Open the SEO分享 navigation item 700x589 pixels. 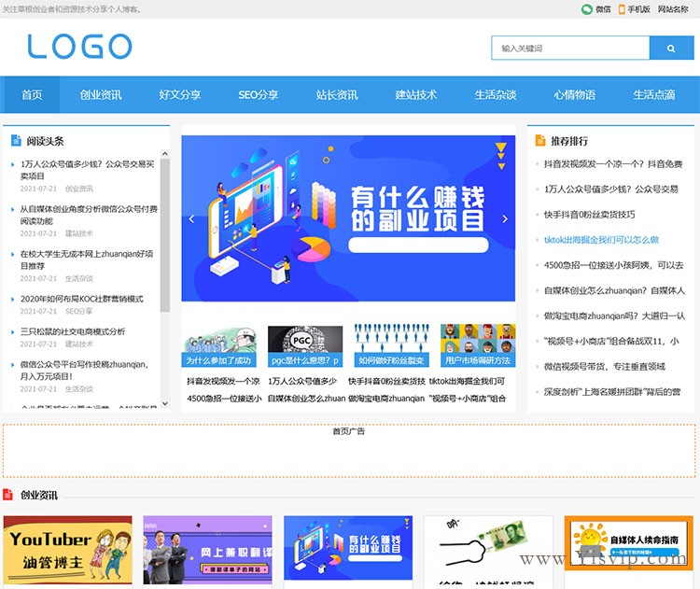258,94
